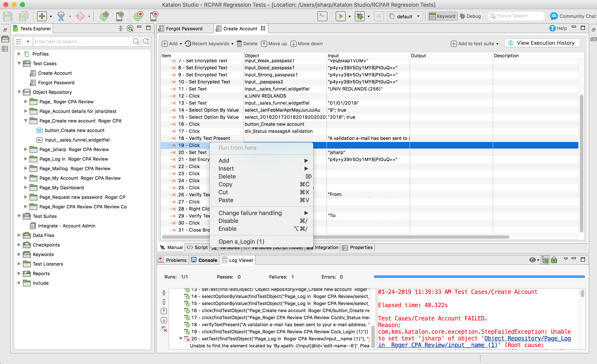Switch to the Forgot Password tab
This screenshot has width=597, height=364.
[x=184, y=29]
